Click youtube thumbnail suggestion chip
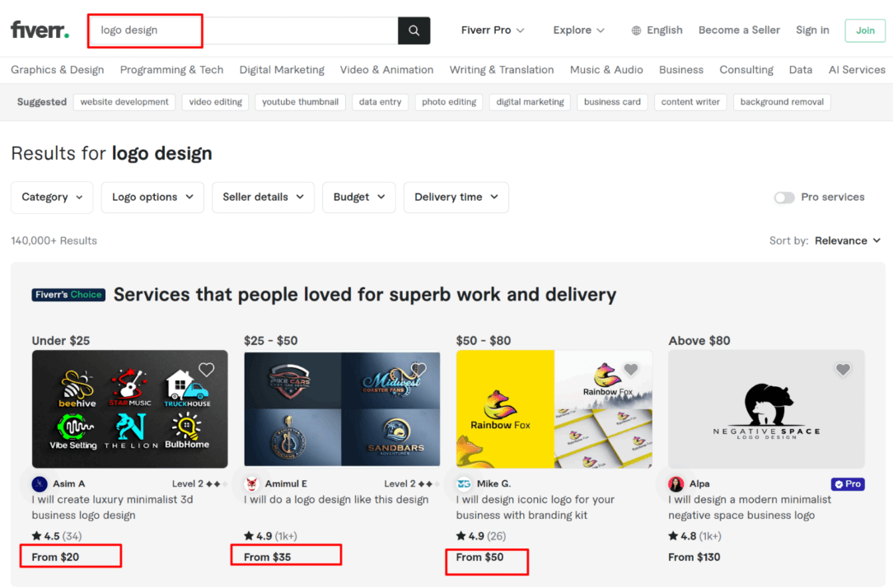The image size is (893, 588). pos(300,102)
